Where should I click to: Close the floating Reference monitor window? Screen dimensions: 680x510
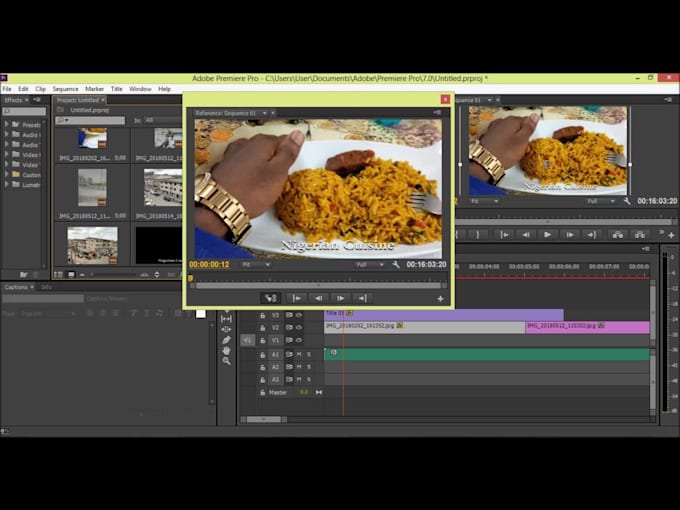pos(445,99)
